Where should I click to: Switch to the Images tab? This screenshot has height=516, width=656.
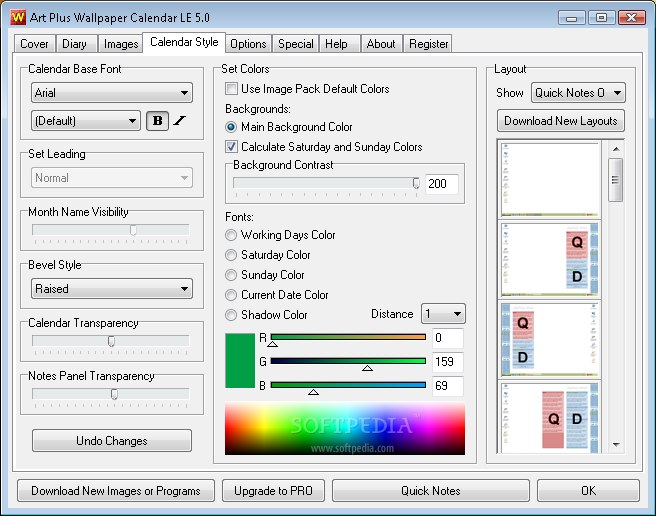121,44
